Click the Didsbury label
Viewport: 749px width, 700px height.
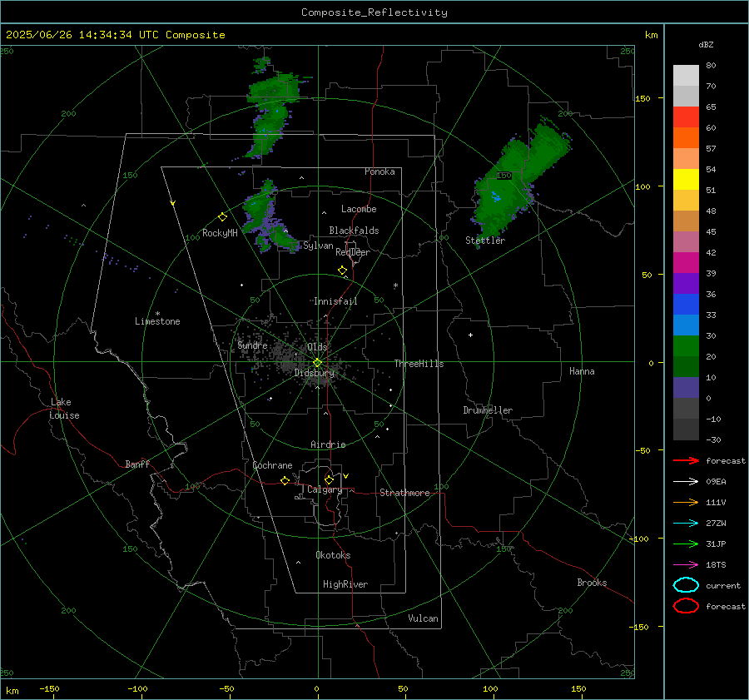[x=314, y=373]
